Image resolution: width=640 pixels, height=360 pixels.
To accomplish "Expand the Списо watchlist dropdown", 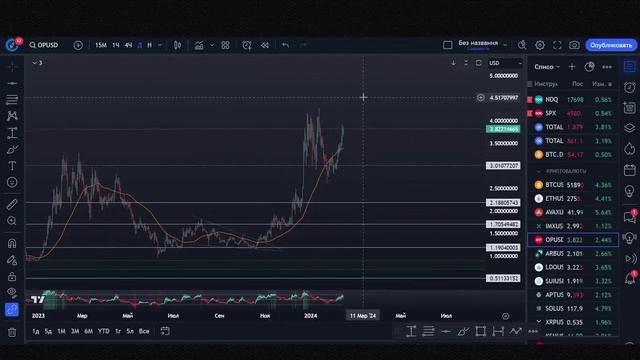I will [x=547, y=67].
